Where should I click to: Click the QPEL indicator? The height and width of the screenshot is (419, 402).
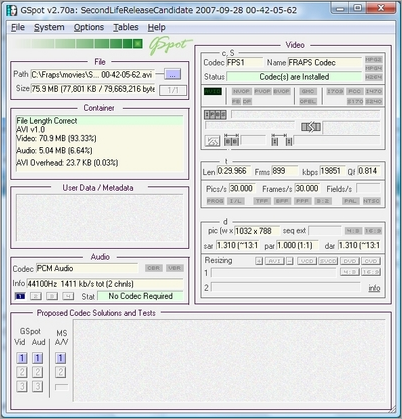[308, 101]
